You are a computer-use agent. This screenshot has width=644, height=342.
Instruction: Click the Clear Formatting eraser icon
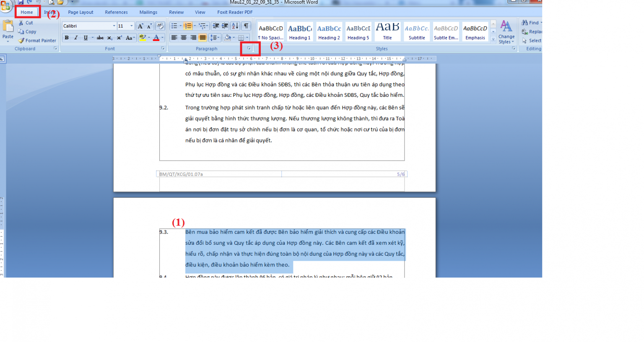[x=160, y=26]
